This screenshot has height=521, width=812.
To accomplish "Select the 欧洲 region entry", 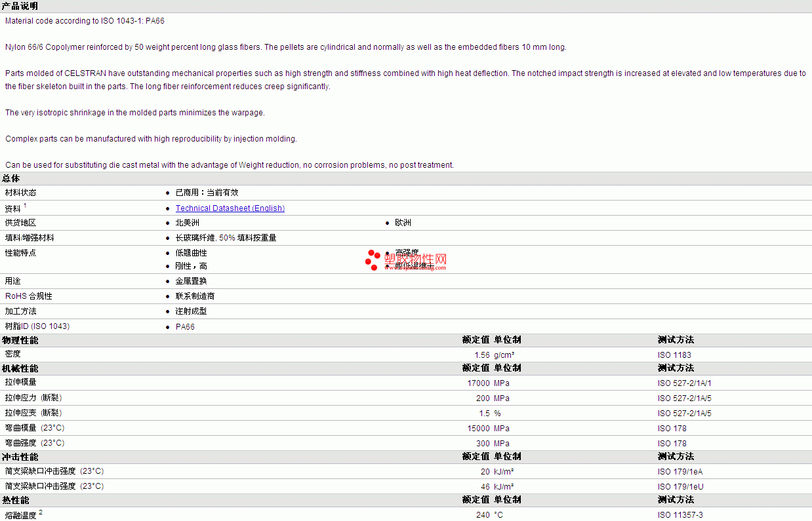I will (x=403, y=223).
